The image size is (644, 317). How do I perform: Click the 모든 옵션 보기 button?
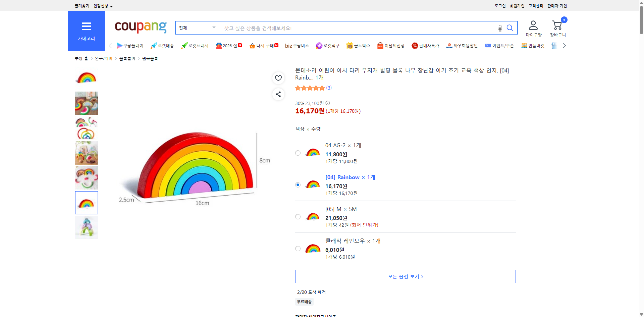[405, 276]
